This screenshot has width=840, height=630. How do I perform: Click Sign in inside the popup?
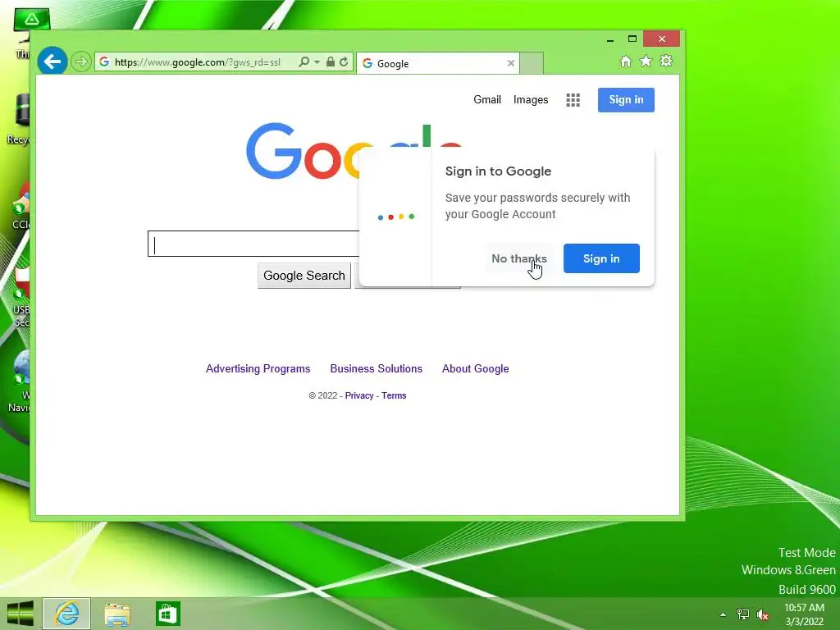click(601, 258)
